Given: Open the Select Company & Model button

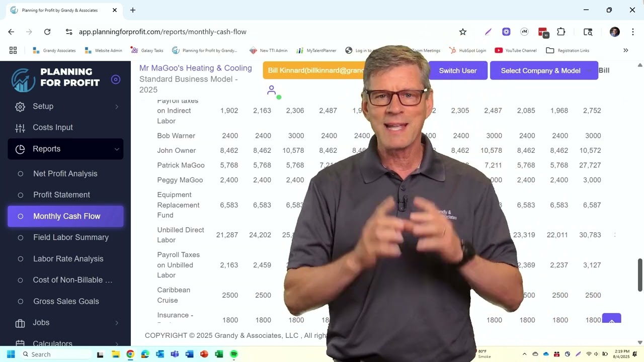Looking at the screenshot, I should pos(544,70).
